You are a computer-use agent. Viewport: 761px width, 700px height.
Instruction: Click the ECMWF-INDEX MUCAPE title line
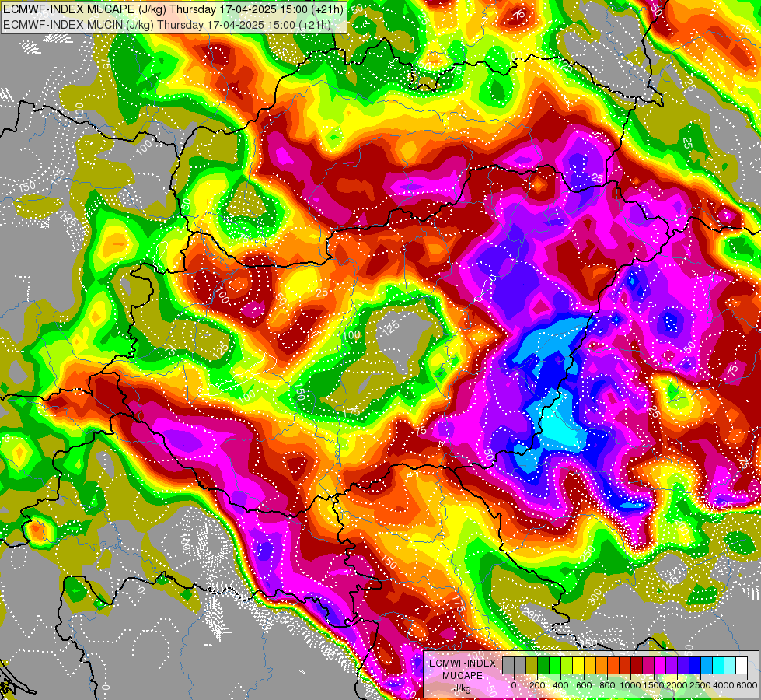click(173, 9)
